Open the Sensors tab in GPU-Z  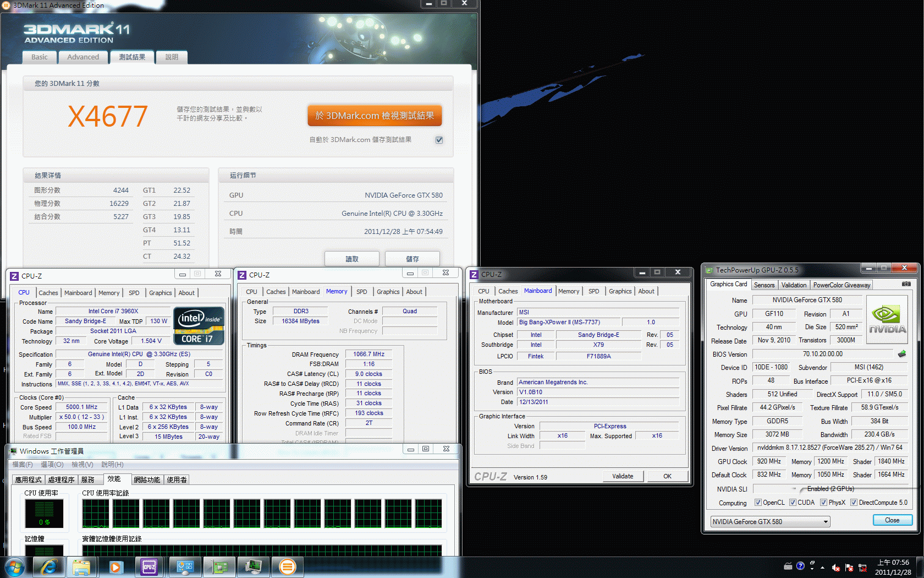pos(764,285)
